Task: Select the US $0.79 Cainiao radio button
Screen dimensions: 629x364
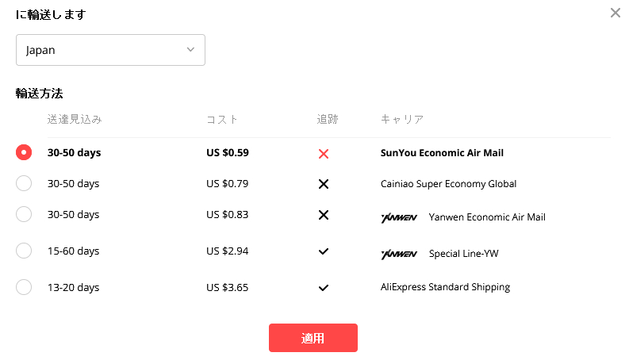Action: coord(24,183)
